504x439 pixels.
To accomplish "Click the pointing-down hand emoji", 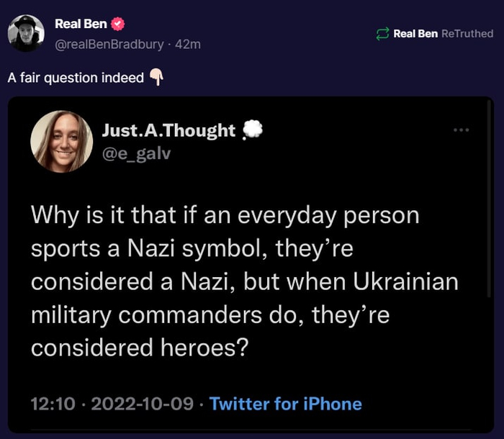I will coord(156,77).
